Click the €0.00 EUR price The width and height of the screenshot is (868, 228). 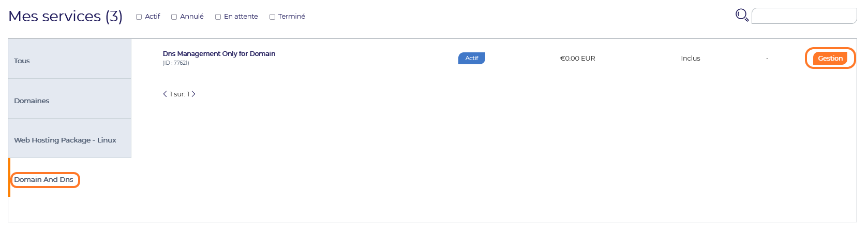click(x=577, y=58)
